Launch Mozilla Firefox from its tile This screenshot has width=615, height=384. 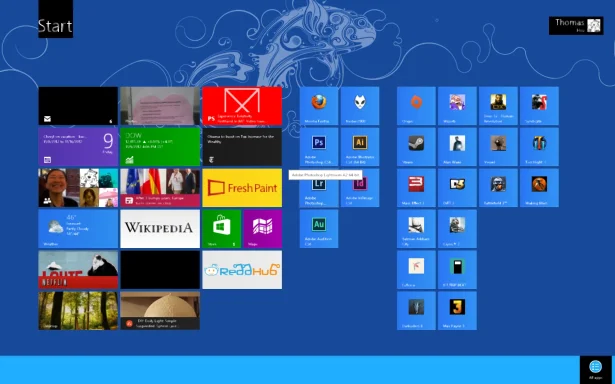[319, 106]
